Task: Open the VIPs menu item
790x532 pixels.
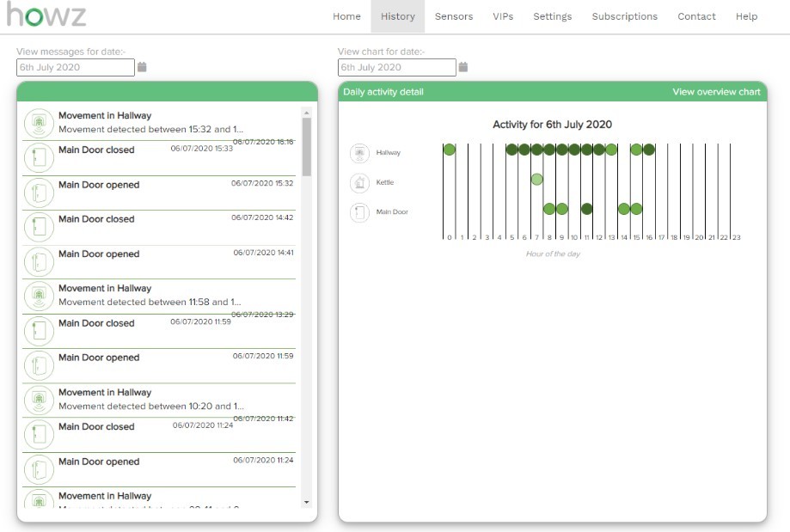Action: (x=503, y=16)
